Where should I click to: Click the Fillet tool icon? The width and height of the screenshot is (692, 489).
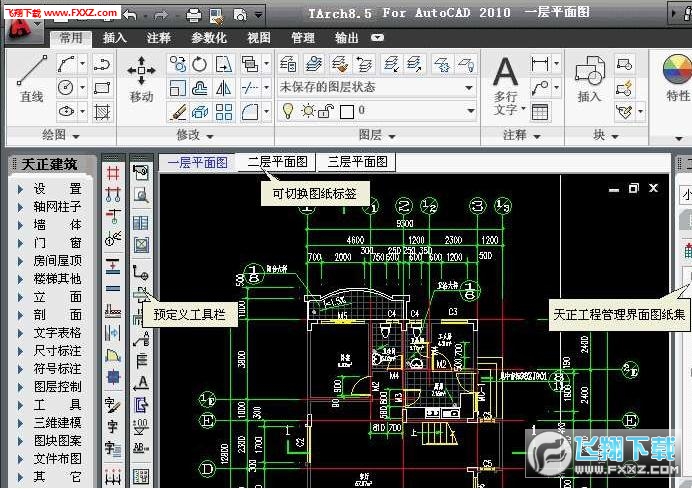click(250, 112)
